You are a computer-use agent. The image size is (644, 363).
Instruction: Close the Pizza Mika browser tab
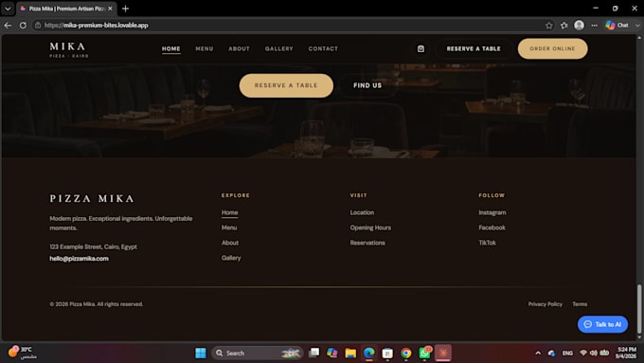tap(110, 9)
